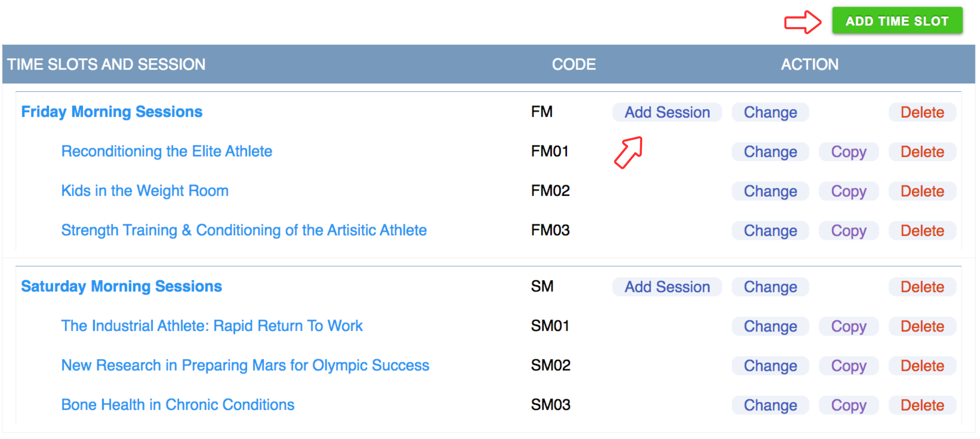Open Reconditioning the Elite Athlete session
Screen dimensions: 980x439
tap(166, 151)
